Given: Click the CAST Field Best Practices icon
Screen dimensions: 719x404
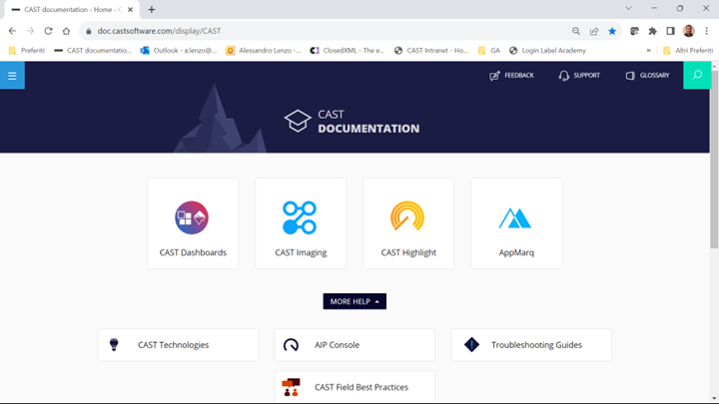Looking at the screenshot, I should (291, 387).
